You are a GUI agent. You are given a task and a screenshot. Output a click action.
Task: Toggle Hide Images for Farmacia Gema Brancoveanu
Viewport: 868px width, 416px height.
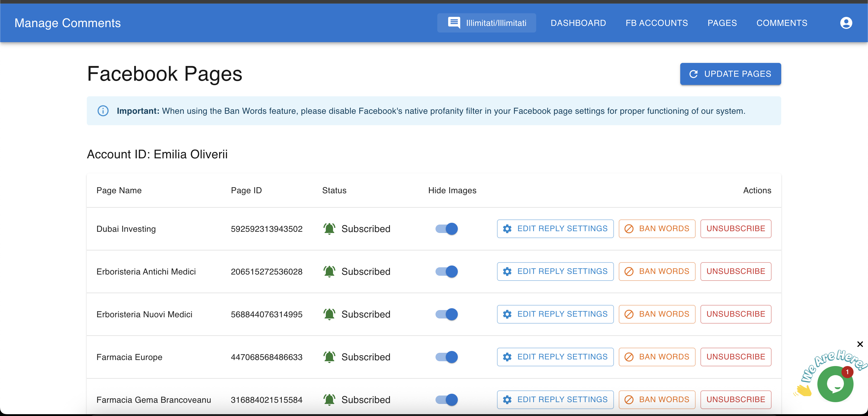446,399
